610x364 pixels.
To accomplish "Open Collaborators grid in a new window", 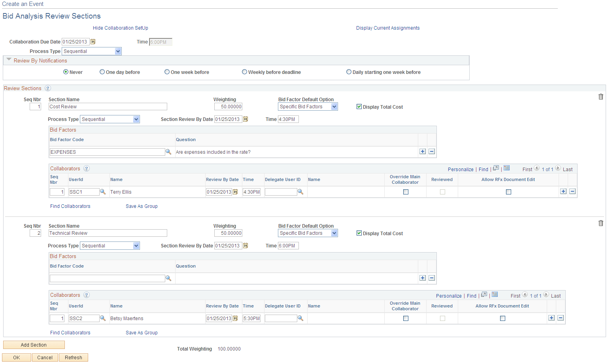I will tap(496, 168).
